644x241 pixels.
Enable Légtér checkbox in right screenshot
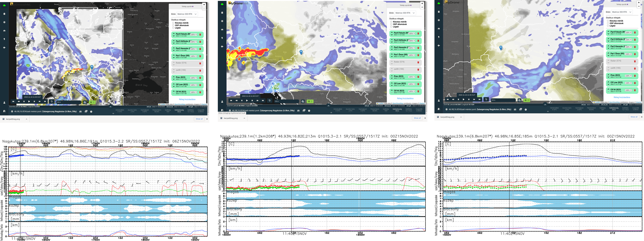coord(608,26)
